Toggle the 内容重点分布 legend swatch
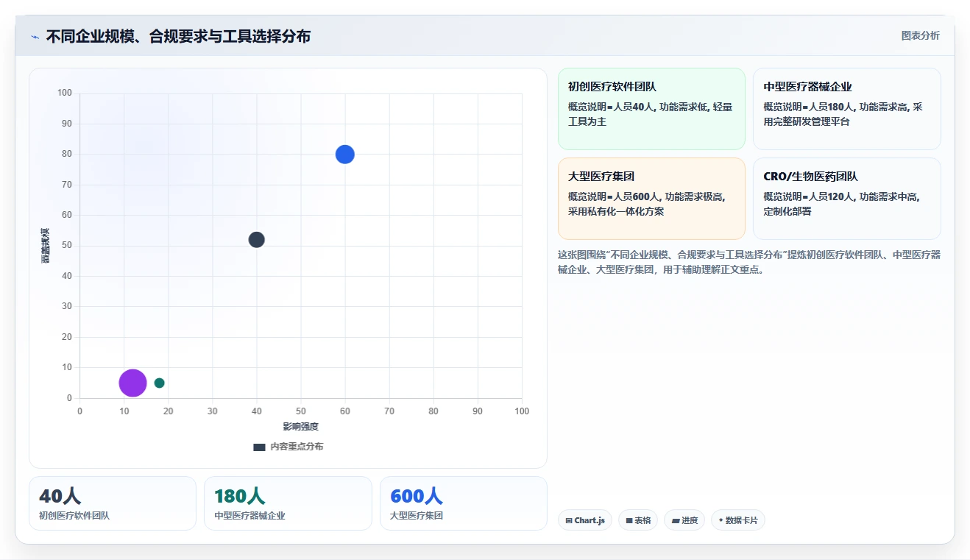This screenshot has width=970, height=560. click(259, 447)
